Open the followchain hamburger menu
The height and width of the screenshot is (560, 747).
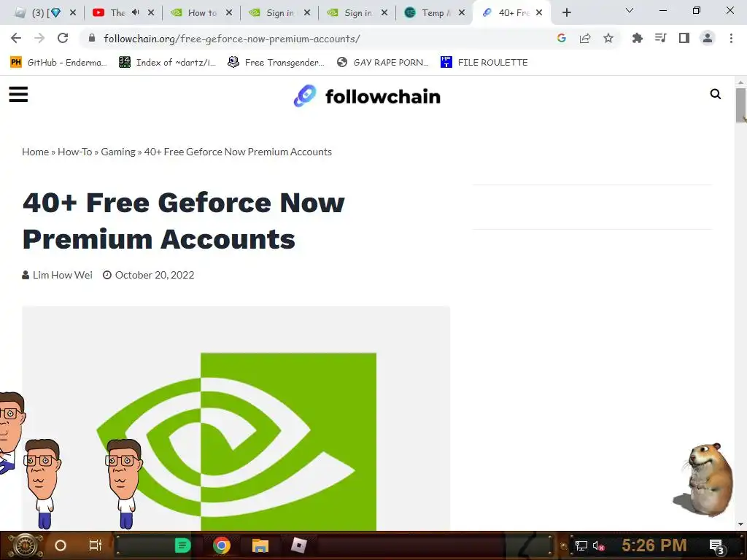pos(18,94)
